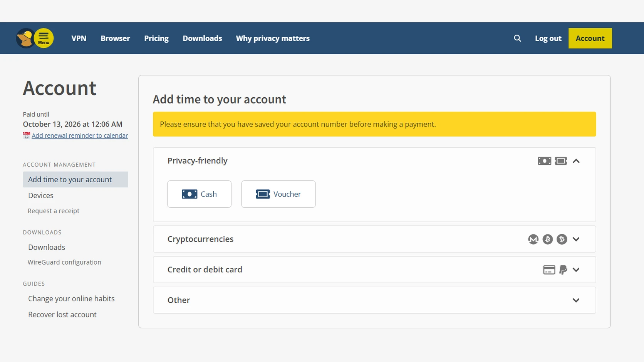Screen dimensions: 644x362
Task: Click the Monero icon in Cryptocurrencies row
Action: coord(533,239)
